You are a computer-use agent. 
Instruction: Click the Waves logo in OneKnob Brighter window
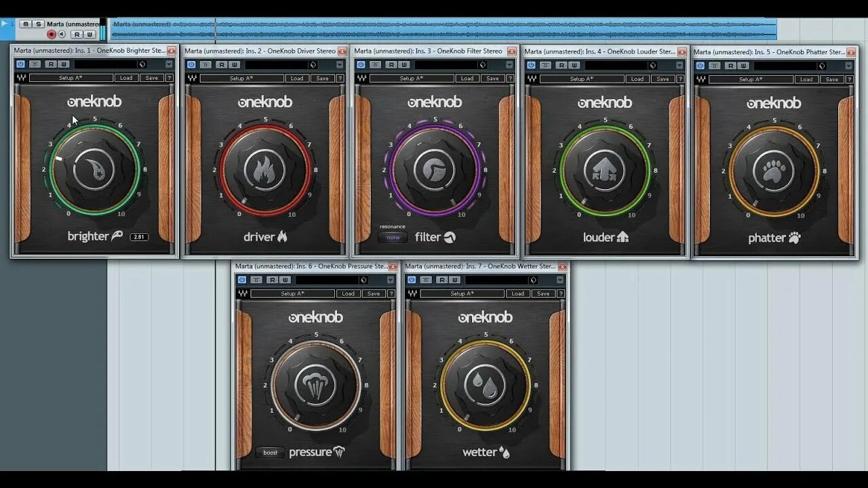point(20,78)
